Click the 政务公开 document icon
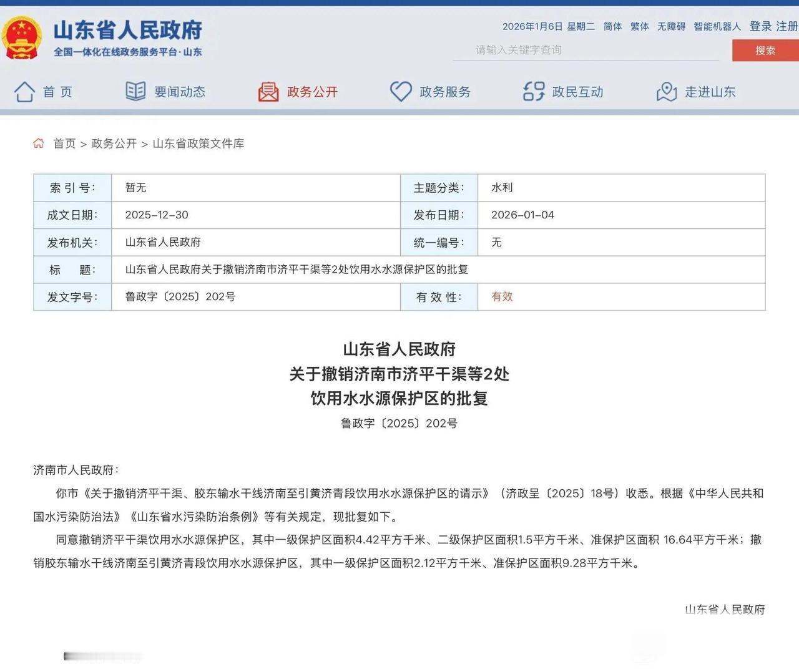 pyautogui.click(x=268, y=92)
